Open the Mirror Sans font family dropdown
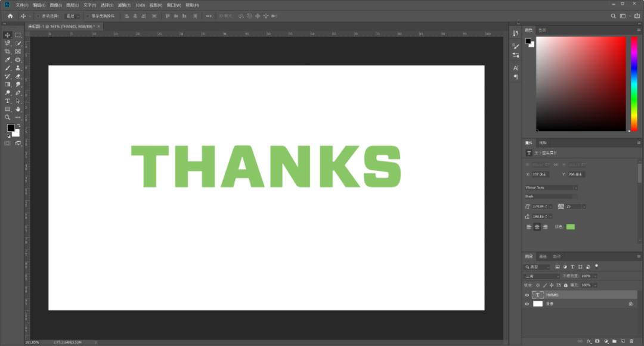Viewport: 644px width, 346px height. coord(551,188)
